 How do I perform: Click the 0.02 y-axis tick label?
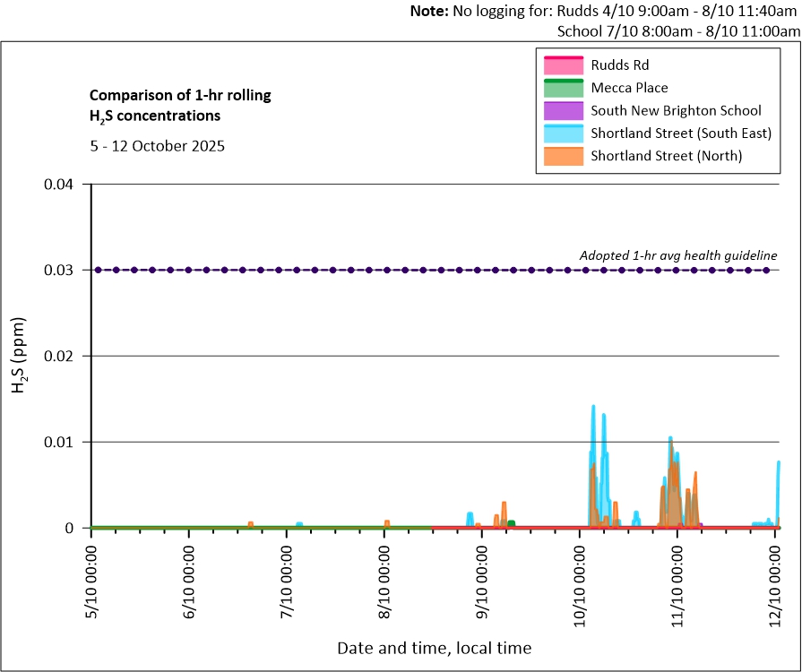61,356
